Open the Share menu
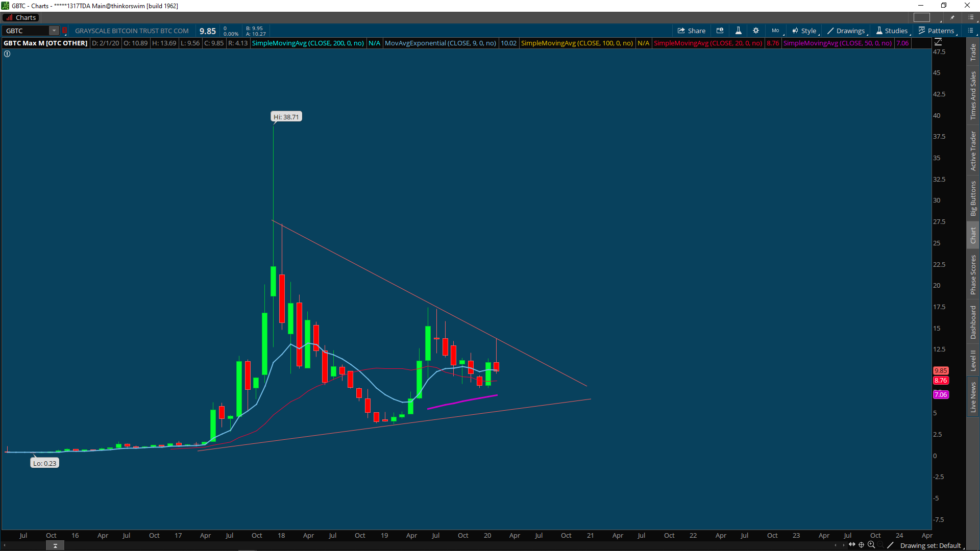 click(691, 31)
